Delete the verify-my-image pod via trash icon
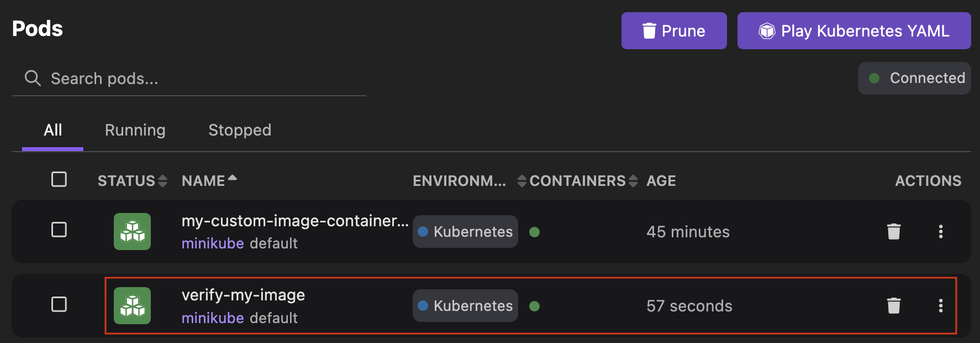This screenshot has height=343, width=980. coord(894,305)
